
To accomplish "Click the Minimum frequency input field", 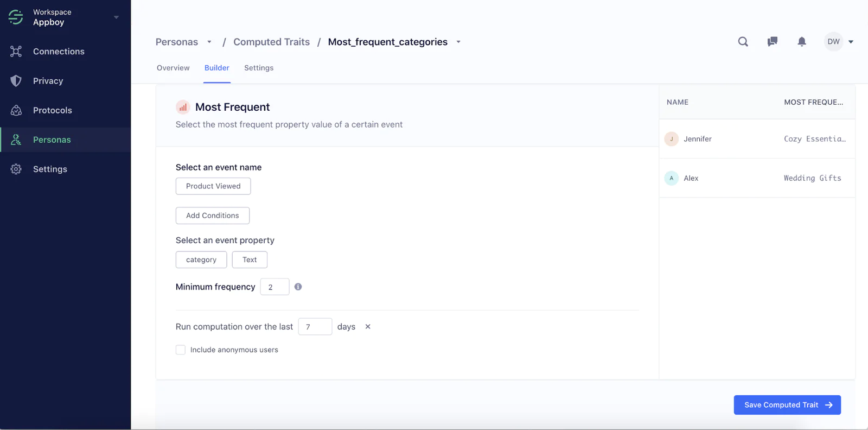I will pyautogui.click(x=275, y=287).
